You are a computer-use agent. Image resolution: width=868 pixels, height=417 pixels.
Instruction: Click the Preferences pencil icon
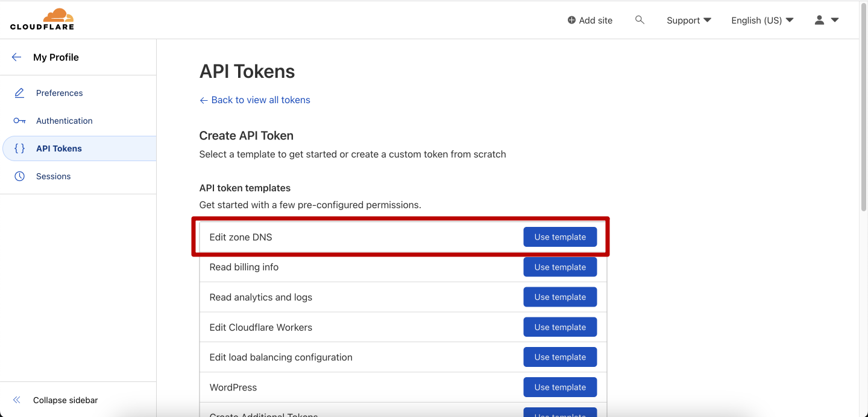[x=19, y=93]
